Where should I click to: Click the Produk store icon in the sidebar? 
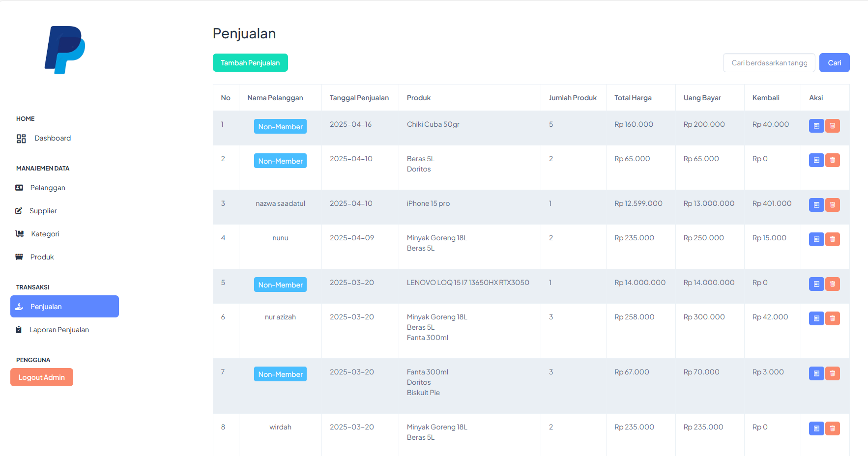pos(19,257)
